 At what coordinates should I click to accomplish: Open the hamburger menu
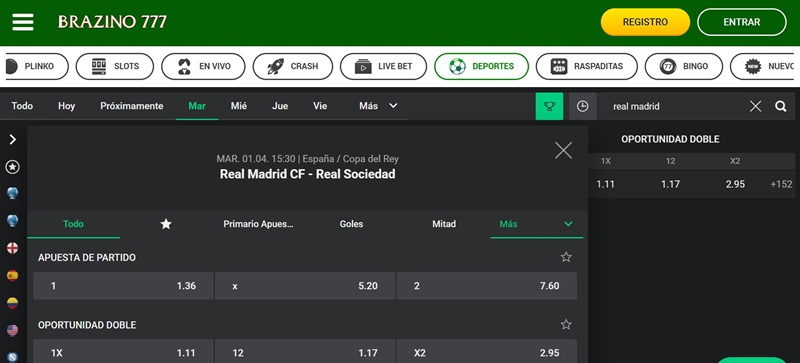tap(22, 22)
